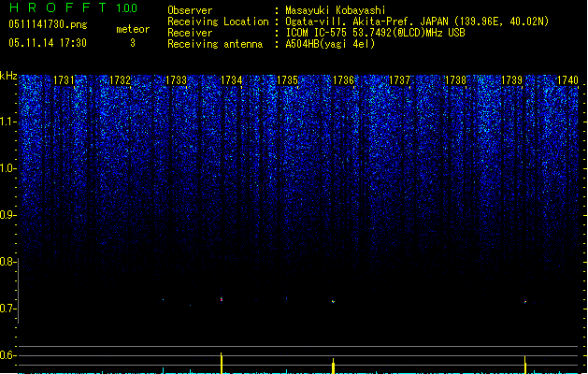Click the 1738 time marker
The width and height of the screenshot is (588, 374).
455,80
